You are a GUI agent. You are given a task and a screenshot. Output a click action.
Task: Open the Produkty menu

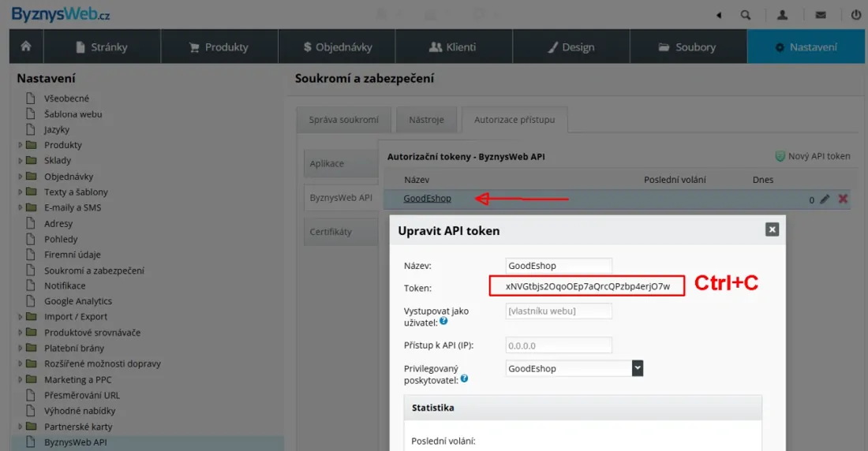(219, 47)
